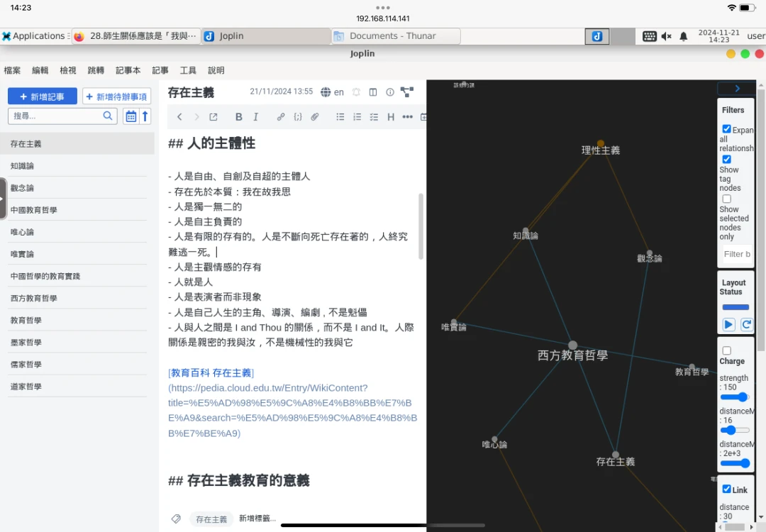Uncheck Show tag nodes checkbox
Screen dimensions: 766x532
point(726,160)
